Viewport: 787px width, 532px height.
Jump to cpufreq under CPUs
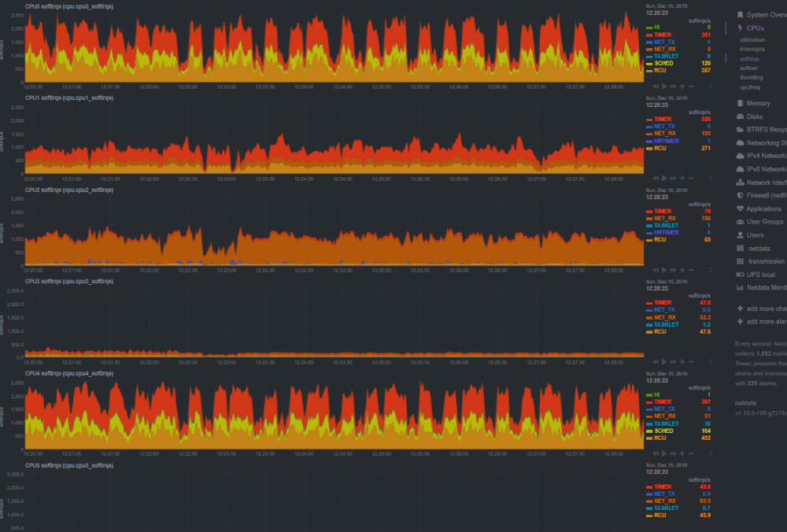pos(750,87)
